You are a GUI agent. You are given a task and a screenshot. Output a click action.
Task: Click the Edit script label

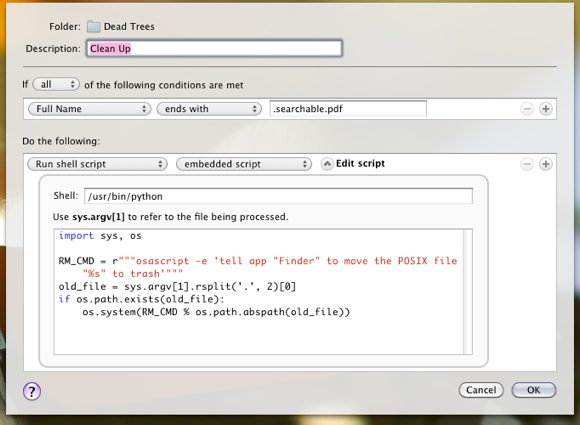click(x=360, y=163)
